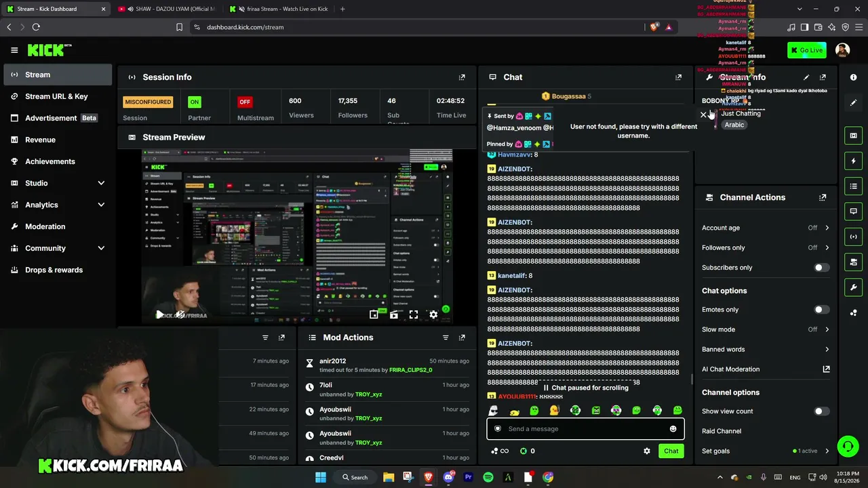The height and width of the screenshot is (488, 868).
Task: Open the profile avatar menu
Action: pyautogui.click(x=842, y=50)
